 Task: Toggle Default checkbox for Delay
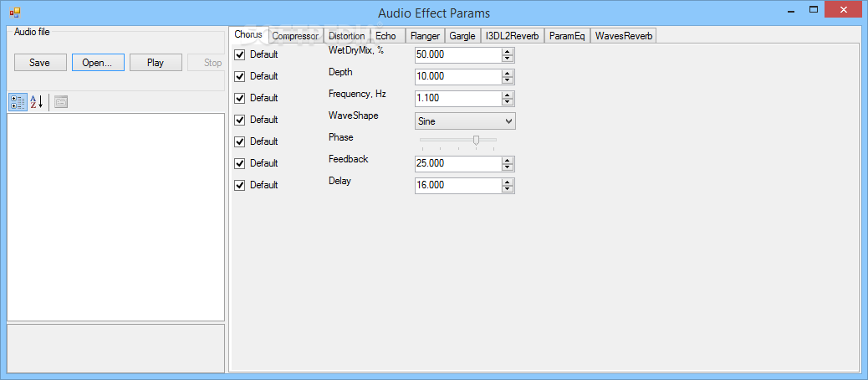240,185
